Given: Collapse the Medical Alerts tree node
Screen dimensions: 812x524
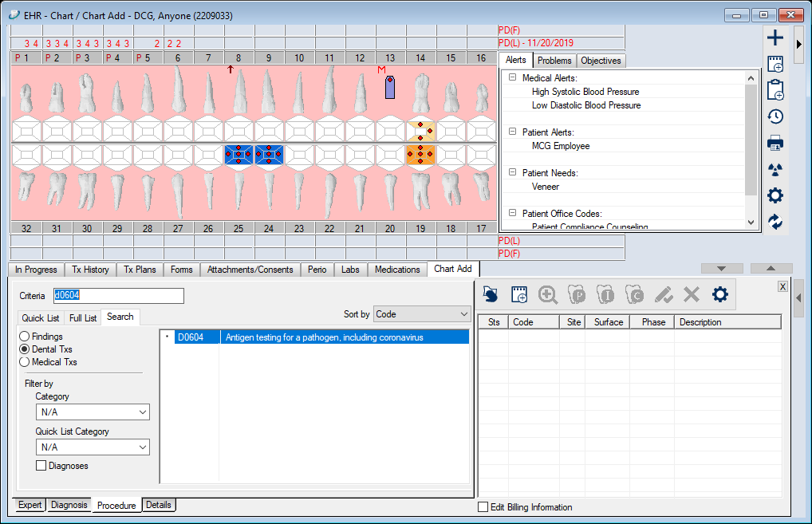Looking at the screenshot, I should (512, 78).
